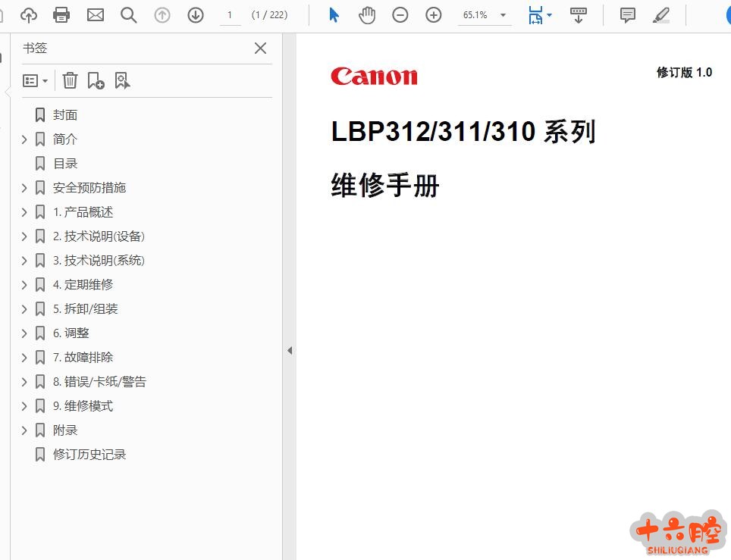Click the upload to cloud icon
Viewport: 731px width, 560px height.
pos(28,14)
